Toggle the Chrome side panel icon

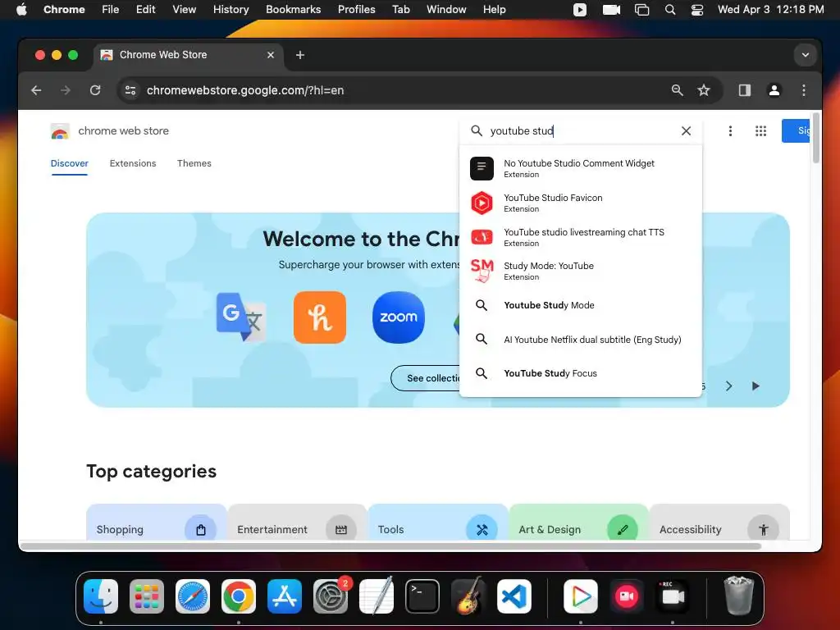click(x=745, y=90)
